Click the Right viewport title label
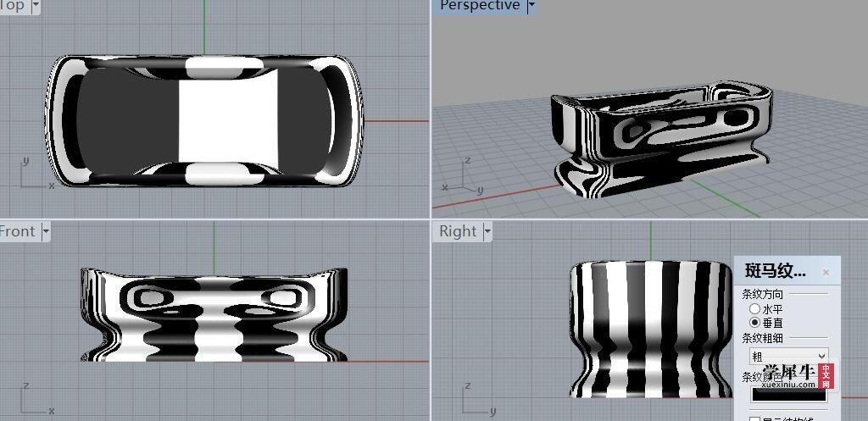This screenshot has width=868, height=421. click(458, 231)
